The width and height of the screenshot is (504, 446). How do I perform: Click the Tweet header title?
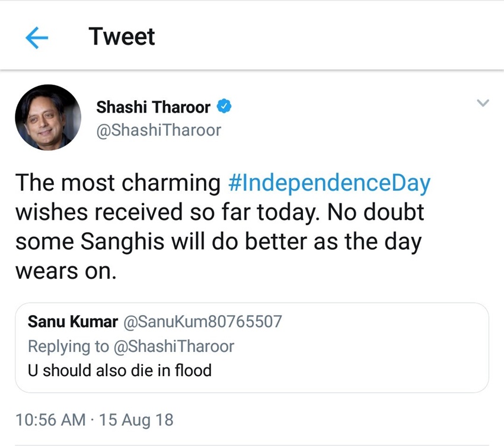click(122, 37)
